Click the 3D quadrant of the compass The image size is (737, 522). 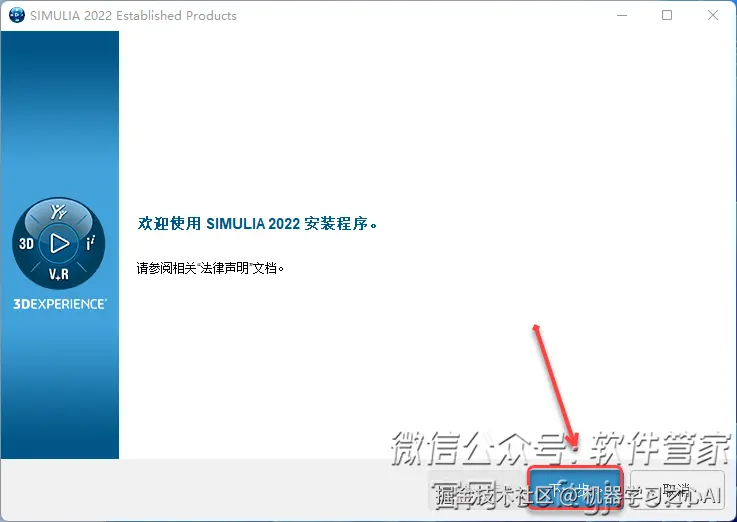pos(26,243)
